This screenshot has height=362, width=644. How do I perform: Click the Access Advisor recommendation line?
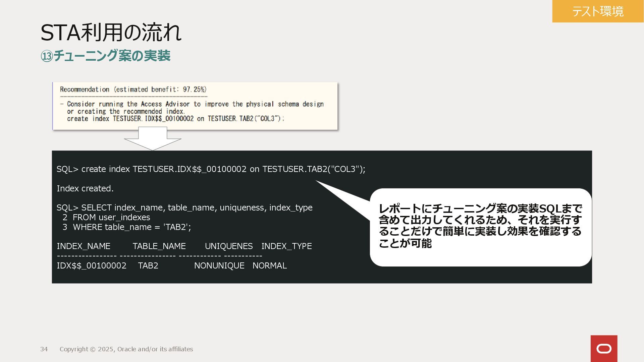pyautogui.click(x=195, y=104)
